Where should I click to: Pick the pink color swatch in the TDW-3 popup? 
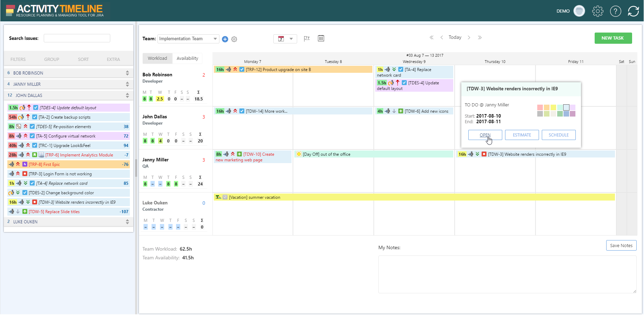point(540,107)
